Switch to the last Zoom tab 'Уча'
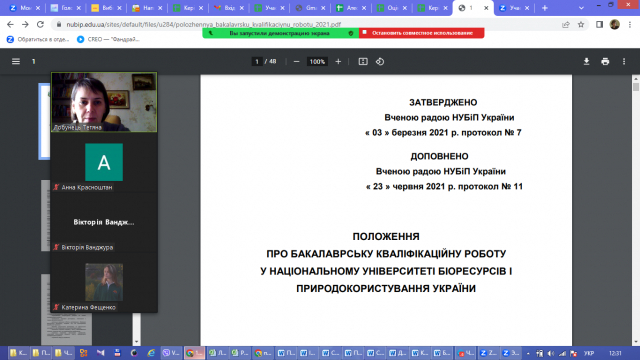Viewport: 640px width, 360px height. click(x=514, y=8)
